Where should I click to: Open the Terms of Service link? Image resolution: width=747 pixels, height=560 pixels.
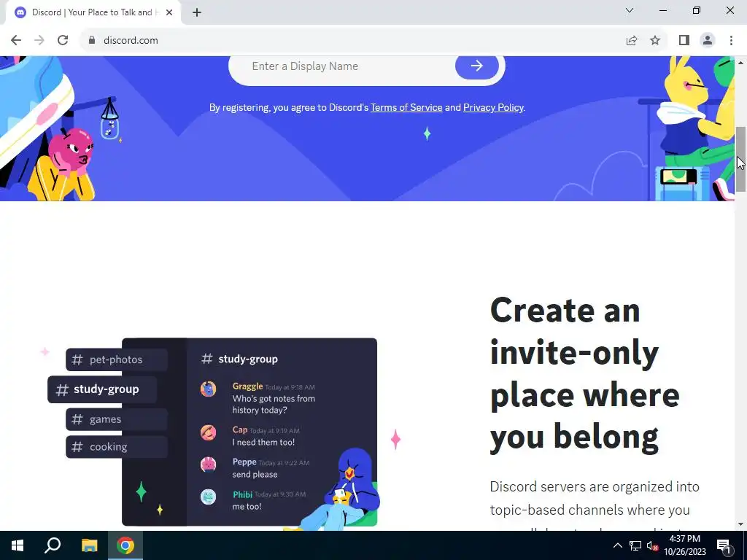click(406, 108)
